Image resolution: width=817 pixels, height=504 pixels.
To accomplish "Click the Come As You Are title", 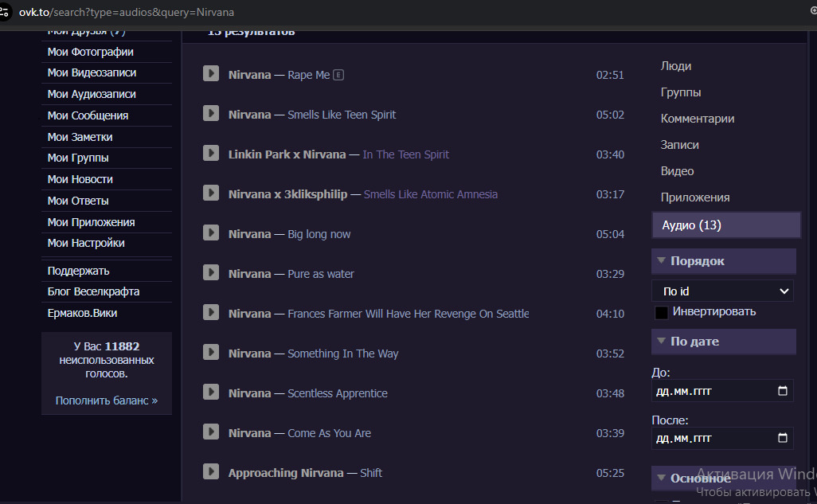I will coord(330,433).
